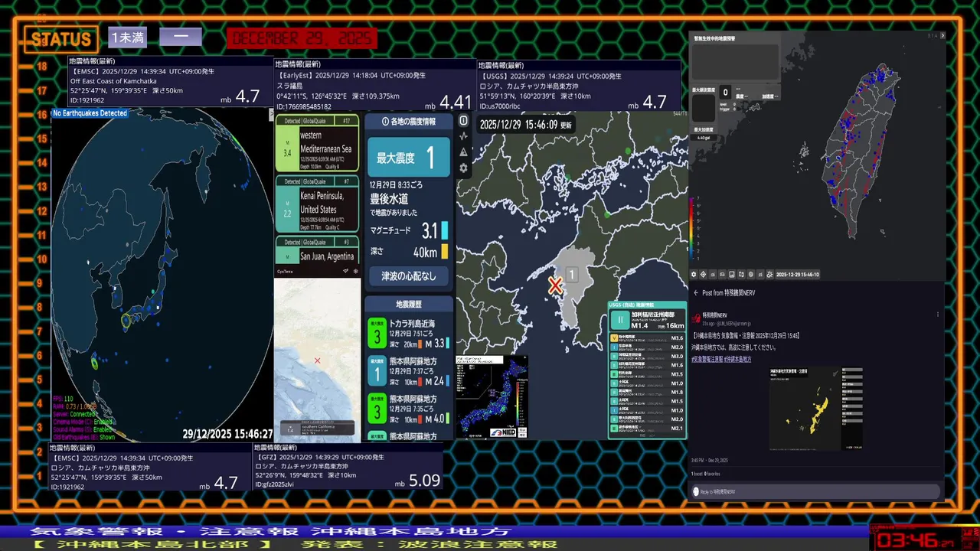
Task: Click the USGS mb 4.7 Kamchatka info panel
Action: (579, 86)
